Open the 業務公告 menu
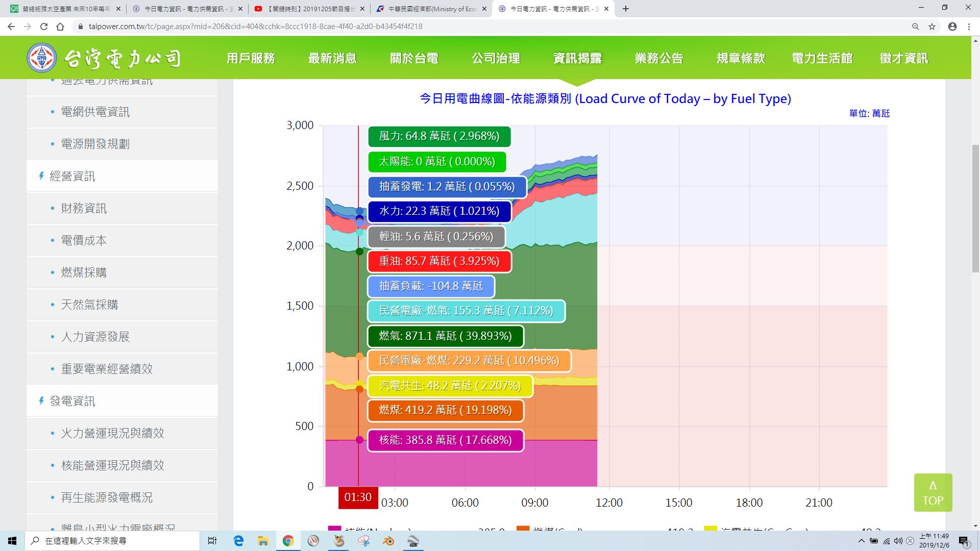Image resolution: width=980 pixels, height=551 pixels. [x=659, y=58]
